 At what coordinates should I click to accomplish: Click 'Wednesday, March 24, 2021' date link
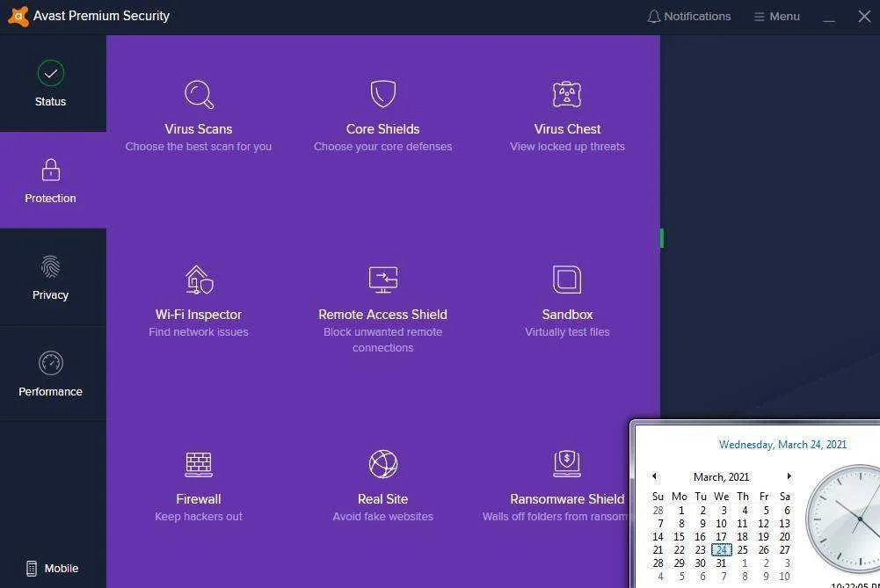tap(783, 445)
